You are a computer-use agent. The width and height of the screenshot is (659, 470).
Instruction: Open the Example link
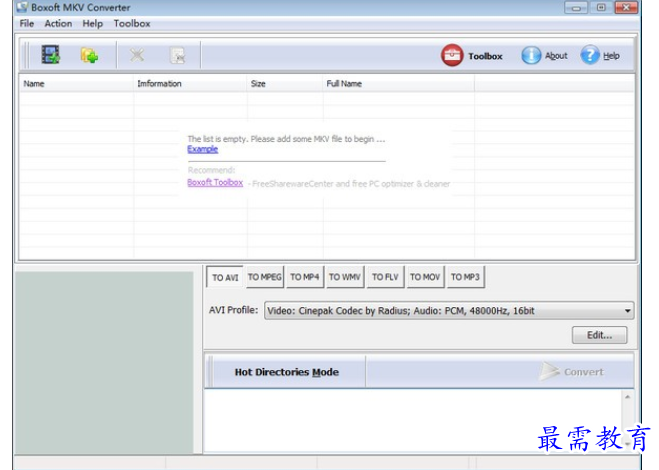point(203,149)
